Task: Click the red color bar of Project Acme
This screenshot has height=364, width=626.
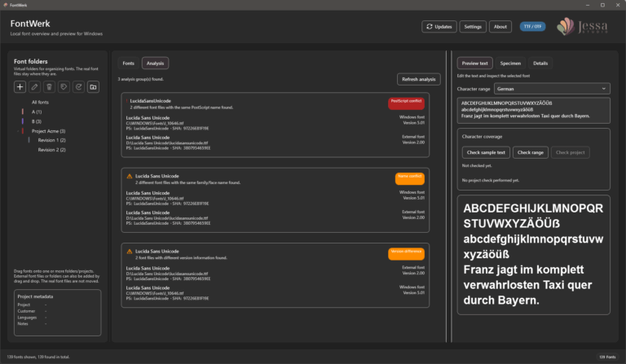Action: coord(23,131)
